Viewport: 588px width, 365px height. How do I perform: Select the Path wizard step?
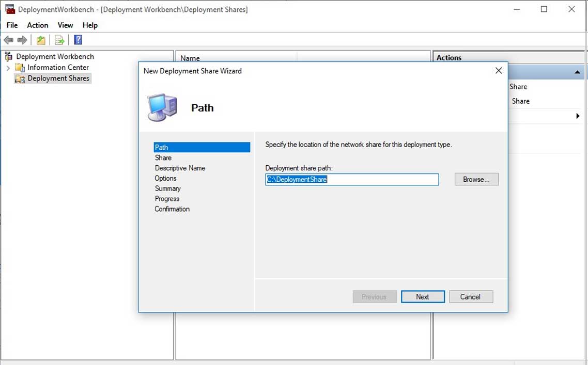(202, 147)
